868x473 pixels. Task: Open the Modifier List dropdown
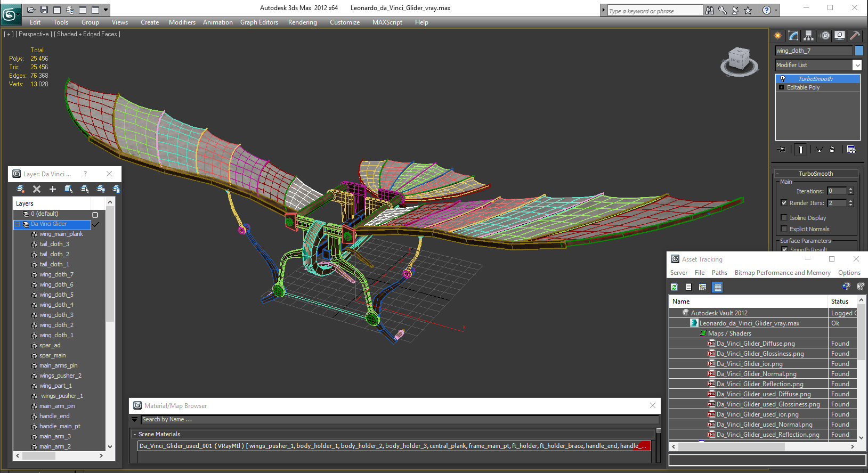(x=857, y=65)
